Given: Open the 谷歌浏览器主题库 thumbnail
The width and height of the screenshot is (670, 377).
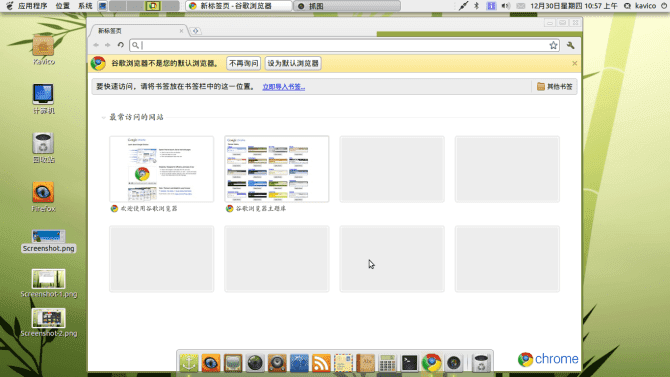Looking at the screenshot, I should coord(277,169).
